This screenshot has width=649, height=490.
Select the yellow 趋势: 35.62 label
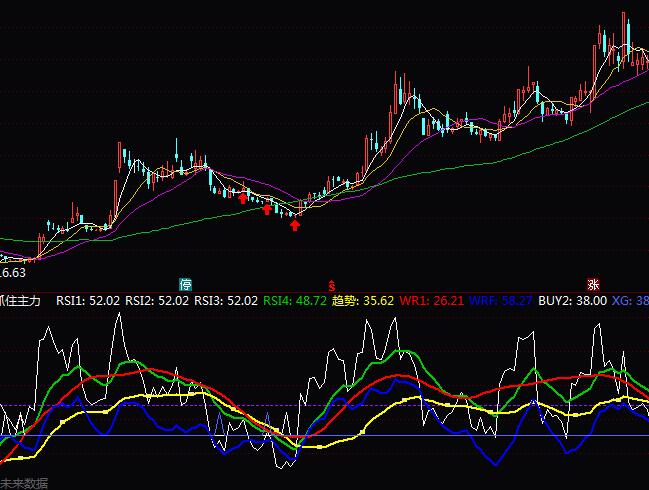click(362, 300)
